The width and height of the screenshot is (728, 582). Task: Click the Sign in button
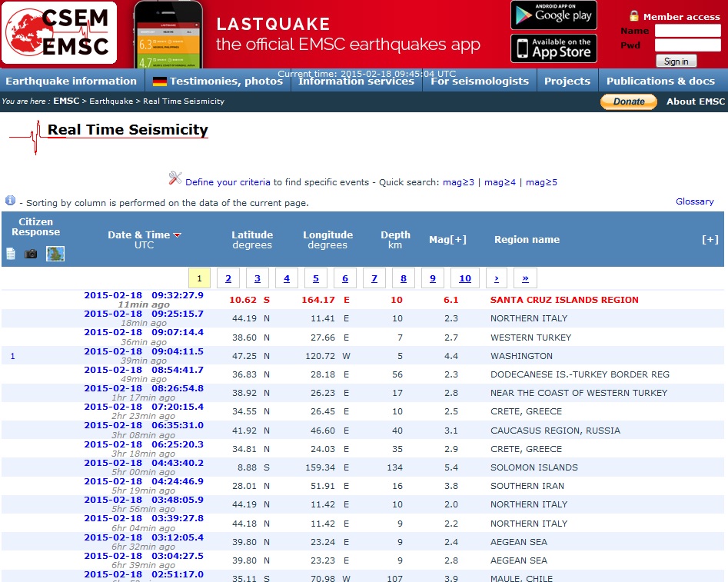click(x=676, y=62)
